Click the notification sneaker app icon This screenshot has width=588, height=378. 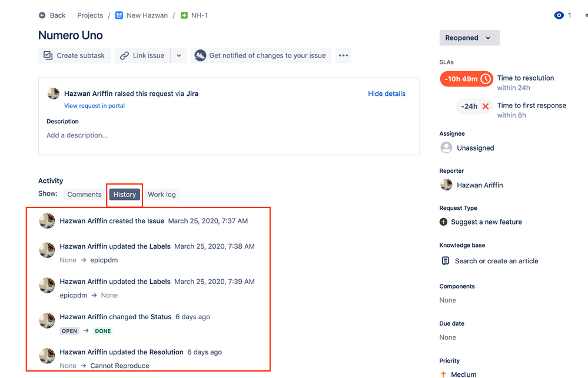point(200,55)
